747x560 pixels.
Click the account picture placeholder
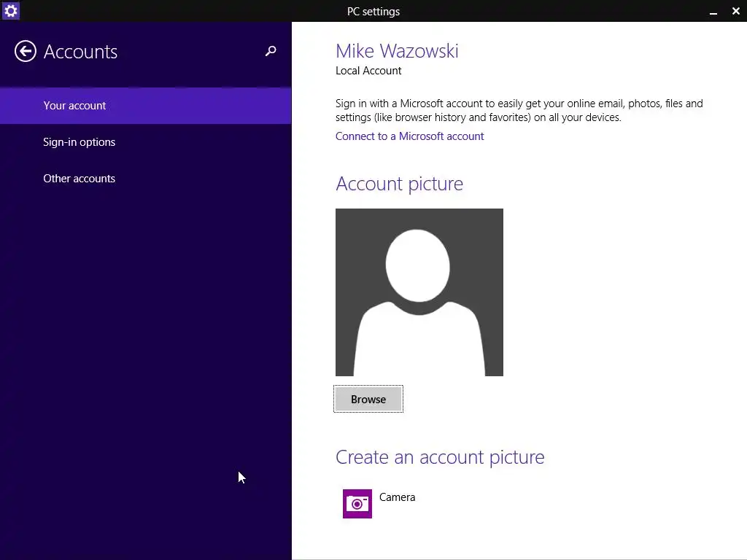coord(419,292)
